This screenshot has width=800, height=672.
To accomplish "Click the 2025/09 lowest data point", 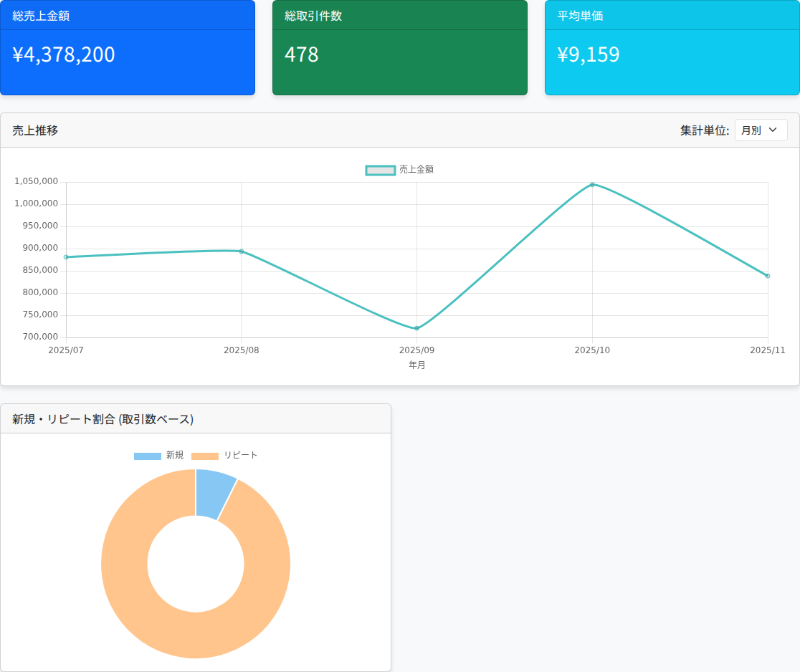I will pos(416,328).
